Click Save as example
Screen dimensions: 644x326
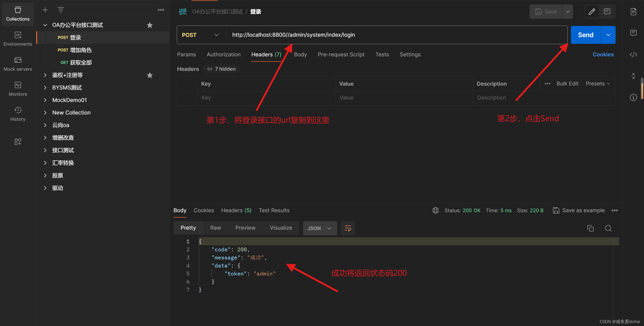pos(579,210)
